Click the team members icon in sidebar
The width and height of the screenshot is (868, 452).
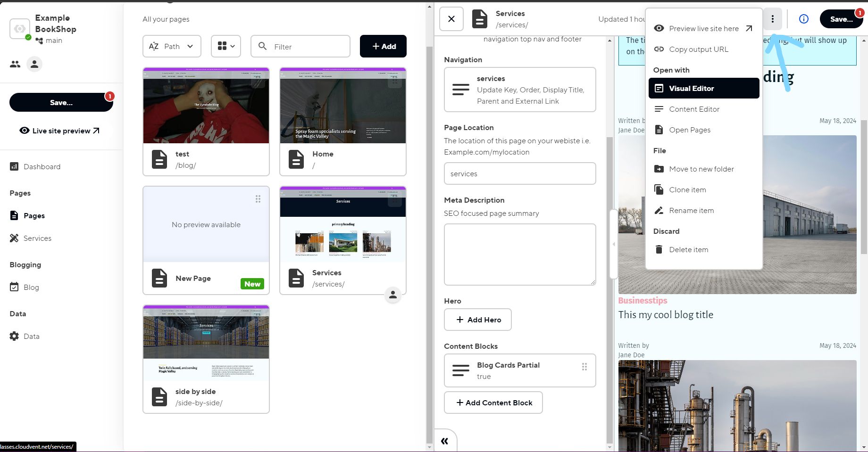coord(15,64)
